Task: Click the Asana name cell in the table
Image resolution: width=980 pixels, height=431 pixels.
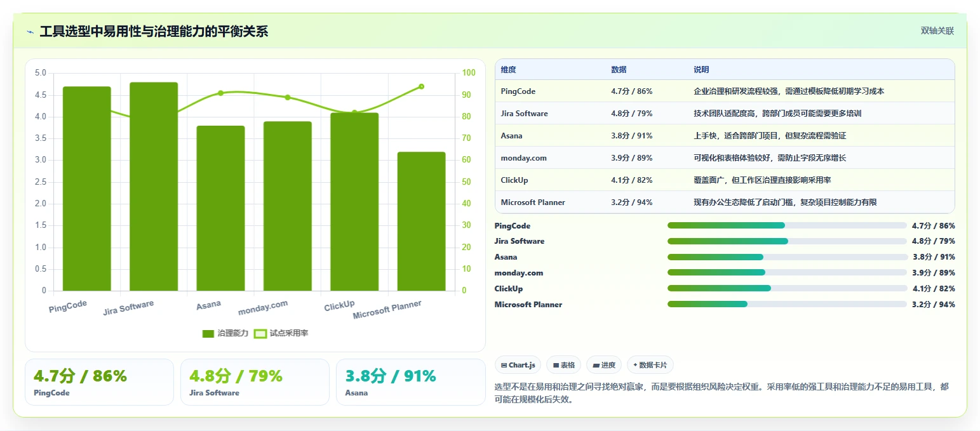Action: coord(511,136)
